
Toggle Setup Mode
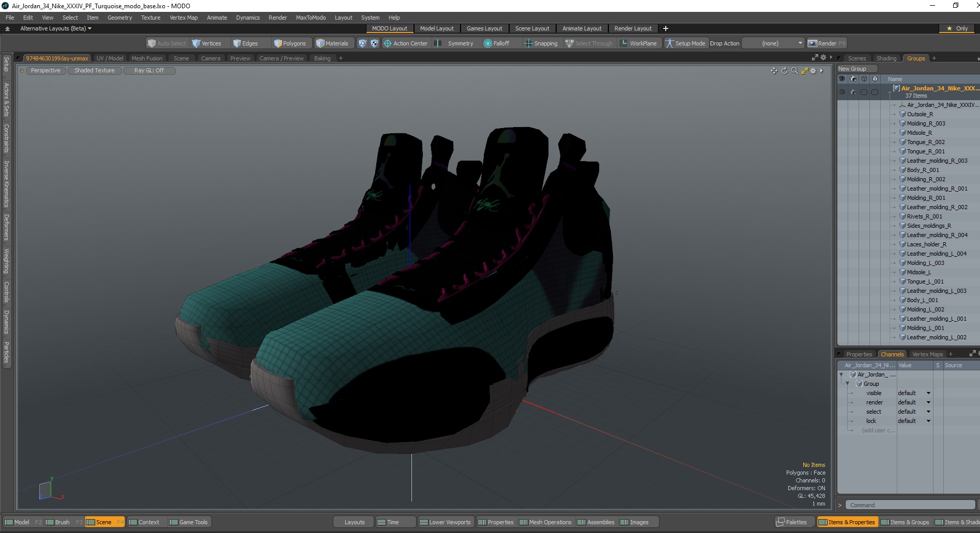tap(686, 43)
